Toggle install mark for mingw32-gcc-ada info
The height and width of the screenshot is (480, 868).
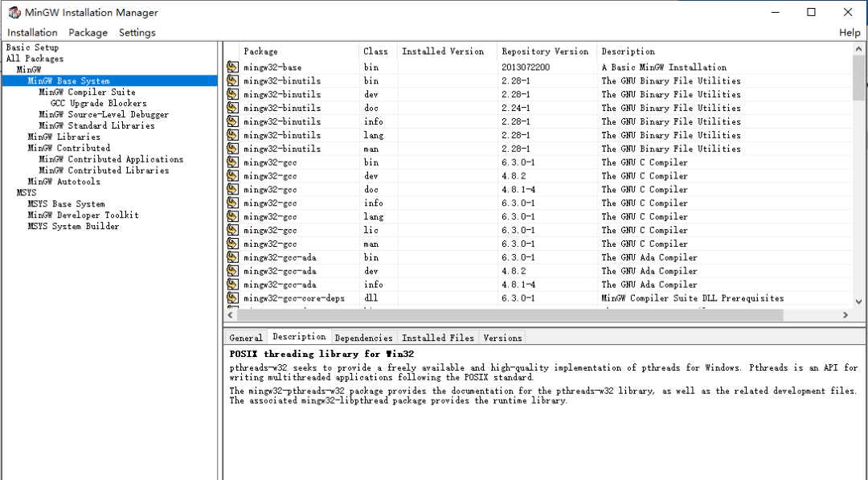[x=232, y=285]
